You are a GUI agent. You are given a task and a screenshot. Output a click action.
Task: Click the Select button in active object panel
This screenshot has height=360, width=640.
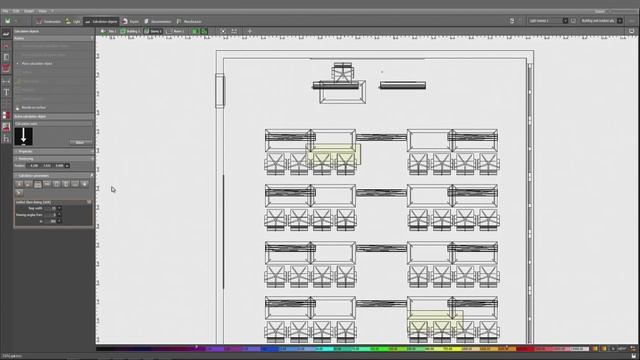[x=81, y=142]
